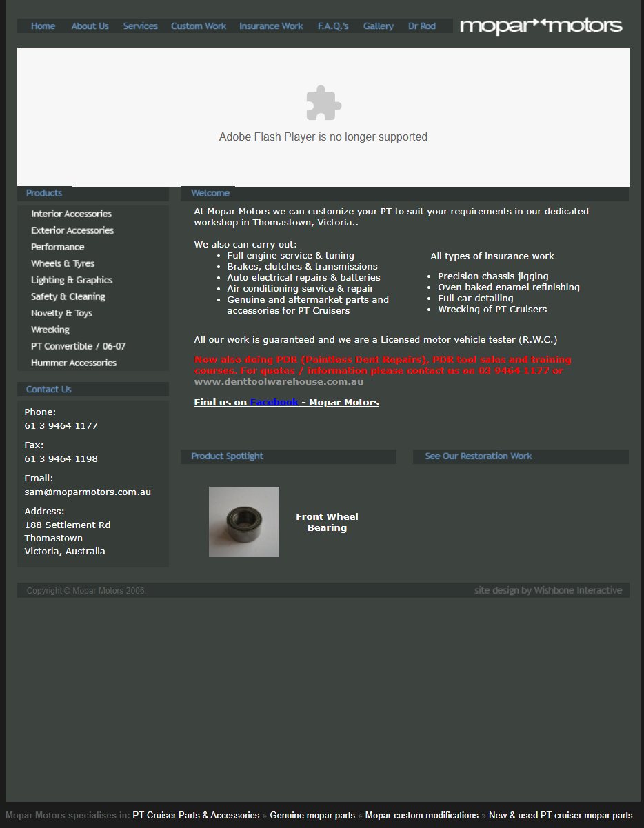Click the 'Precision chassis jigging' bullet
This screenshot has height=828, width=644.
[493, 276]
